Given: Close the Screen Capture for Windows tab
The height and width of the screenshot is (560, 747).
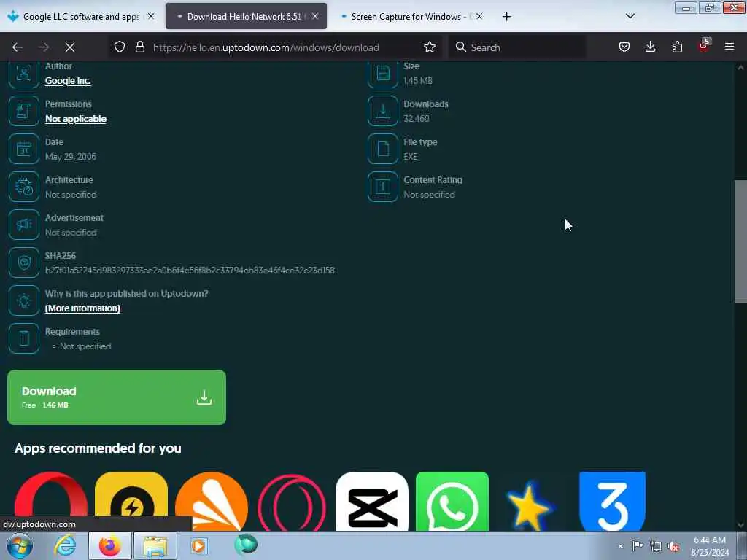Looking at the screenshot, I should point(479,17).
